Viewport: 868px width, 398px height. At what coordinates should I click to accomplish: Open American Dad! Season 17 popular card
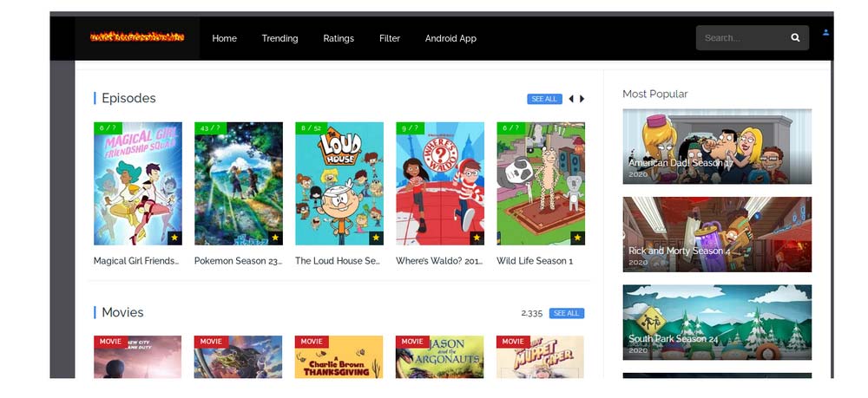(717, 147)
